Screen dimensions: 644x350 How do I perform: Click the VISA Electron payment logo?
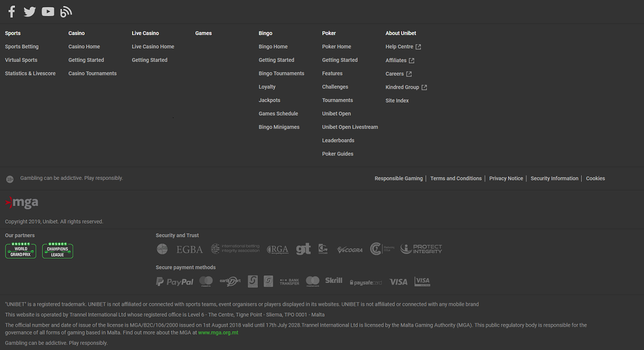422,281
